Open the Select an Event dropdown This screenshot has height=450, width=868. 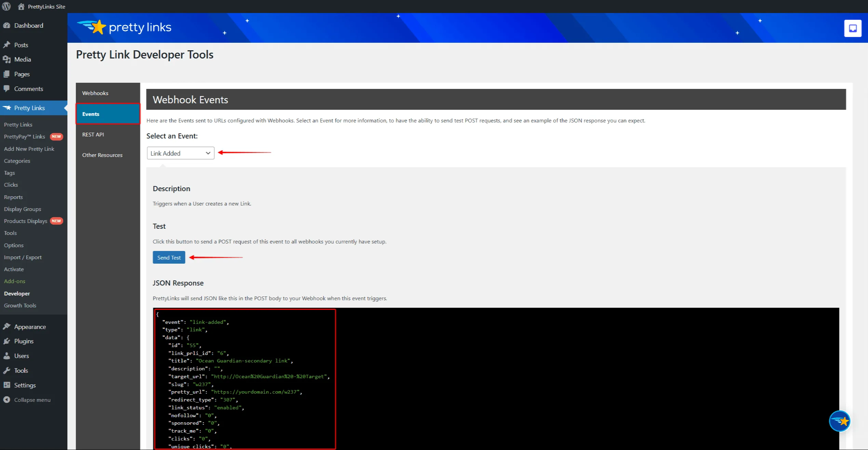[180, 153]
